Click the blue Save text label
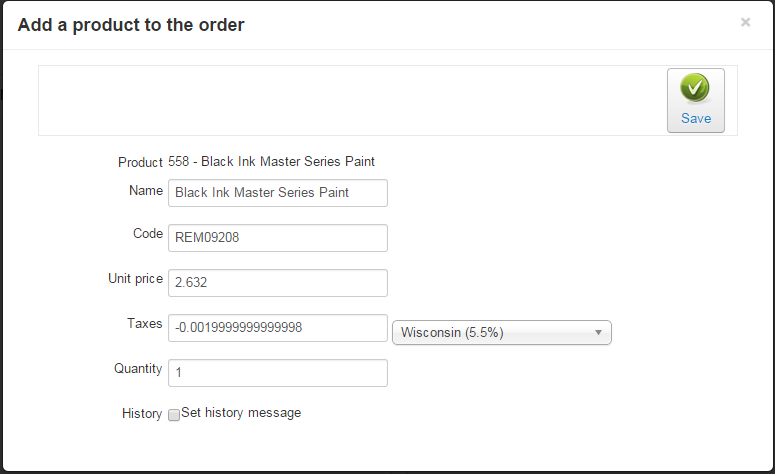Image resolution: width=775 pixels, height=474 pixels. 696,118
